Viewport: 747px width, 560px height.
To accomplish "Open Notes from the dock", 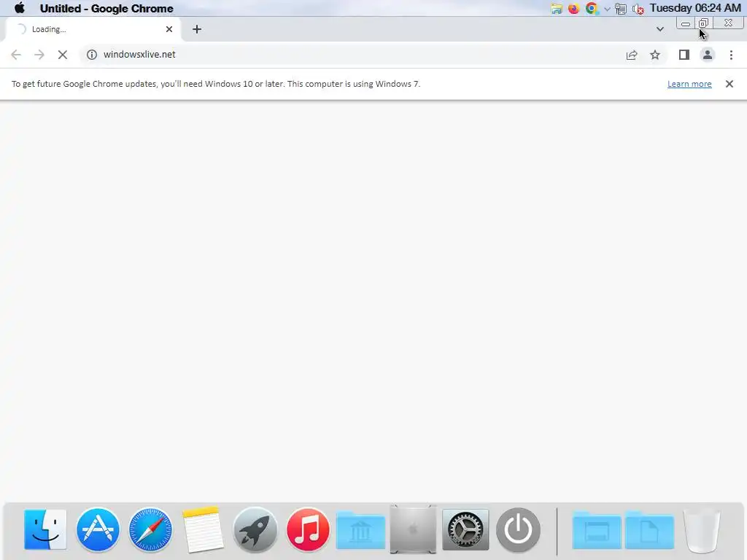I will (203, 529).
